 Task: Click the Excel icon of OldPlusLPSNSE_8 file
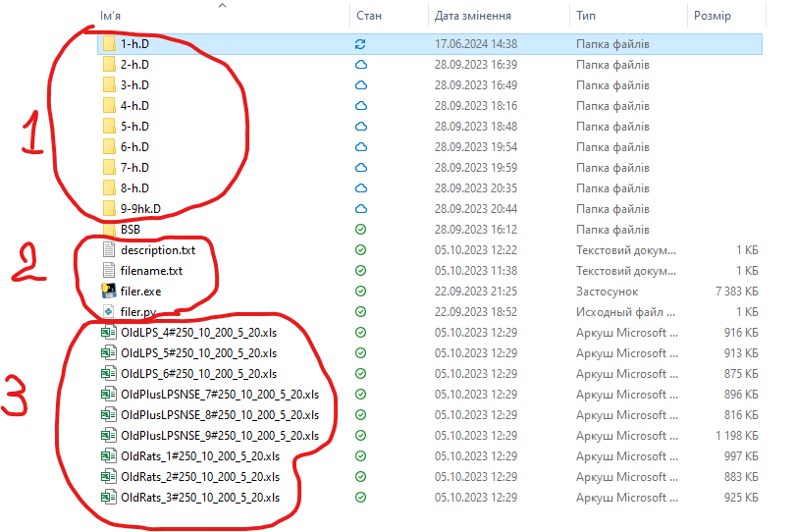[109, 415]
